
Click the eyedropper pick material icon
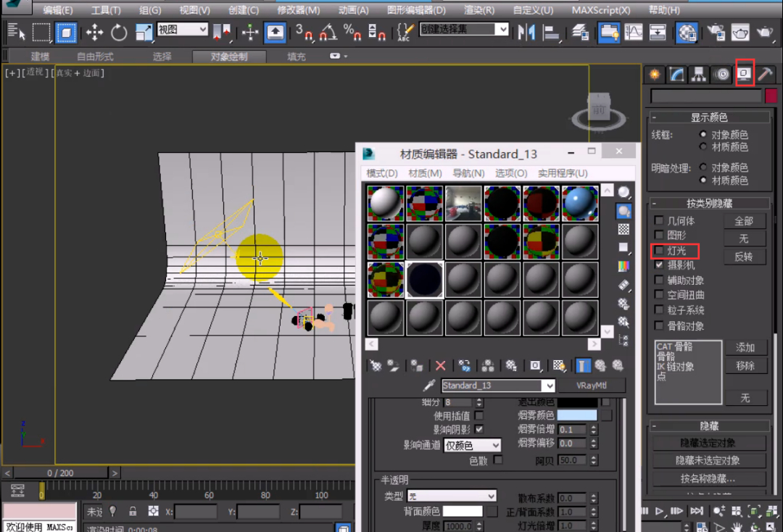pyautogui.click(x=429, y=386)
